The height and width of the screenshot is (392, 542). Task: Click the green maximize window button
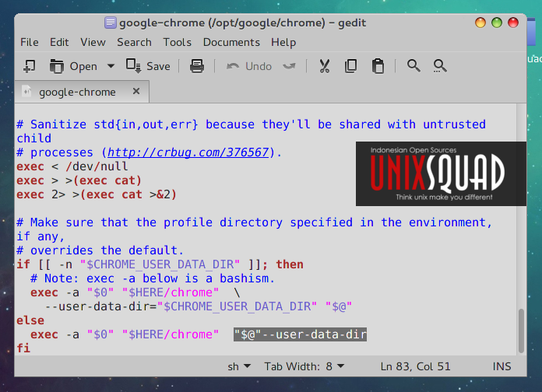click(x=497, y=23)
